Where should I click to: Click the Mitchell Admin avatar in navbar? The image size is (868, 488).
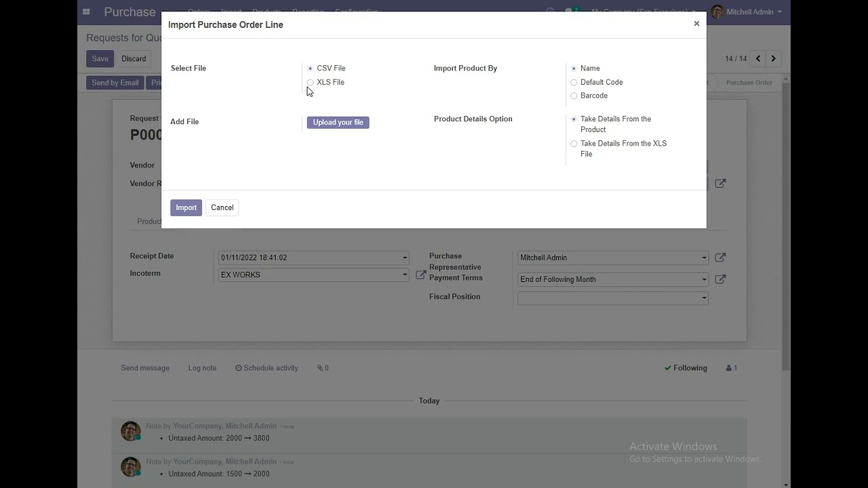(717, 12)
